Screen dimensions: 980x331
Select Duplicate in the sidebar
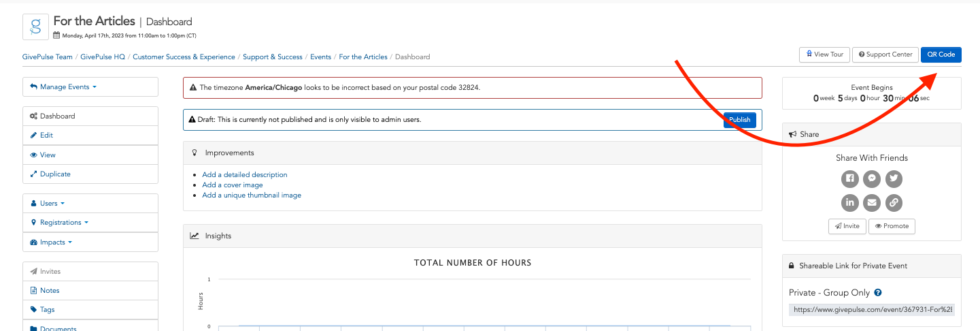click(90, 174)
